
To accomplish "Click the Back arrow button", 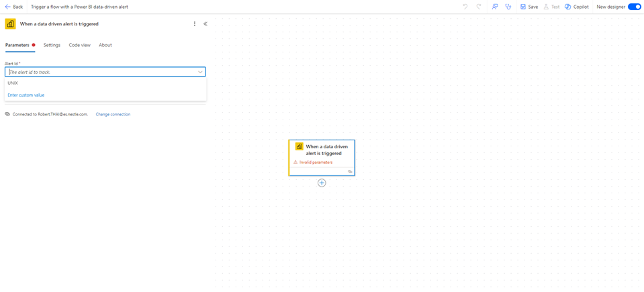I will (13, 7).
